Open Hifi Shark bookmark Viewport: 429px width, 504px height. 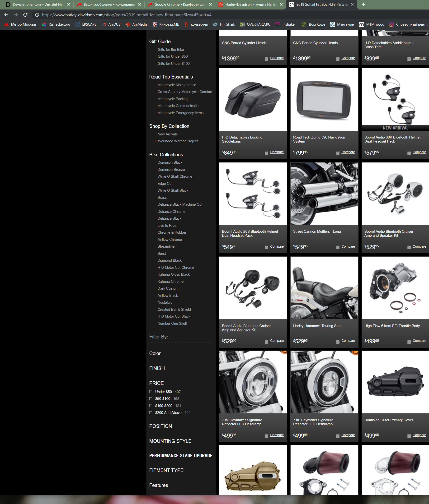pyautogui.click(x=224, y=24)
